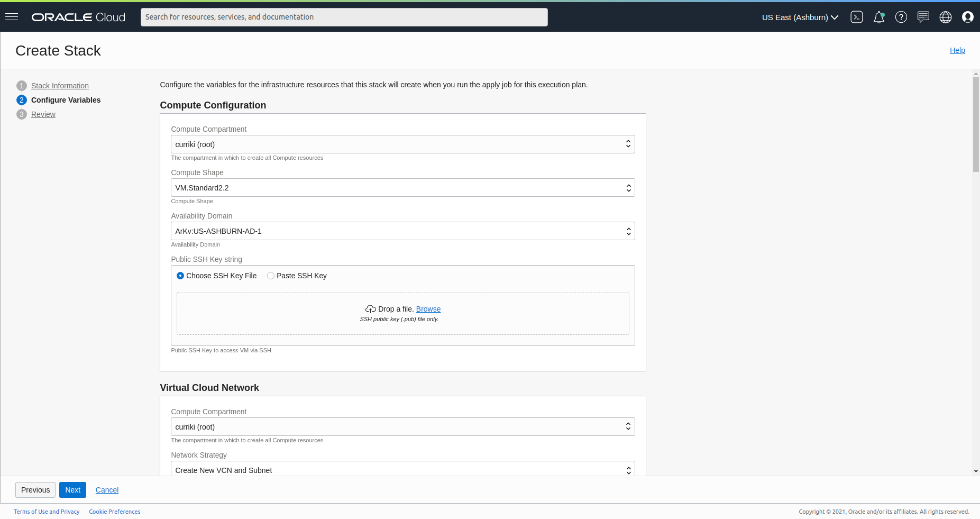980x519 pixels.
Task: Click the page vertical scrollbar thumb
Action: tap(976, 124)
